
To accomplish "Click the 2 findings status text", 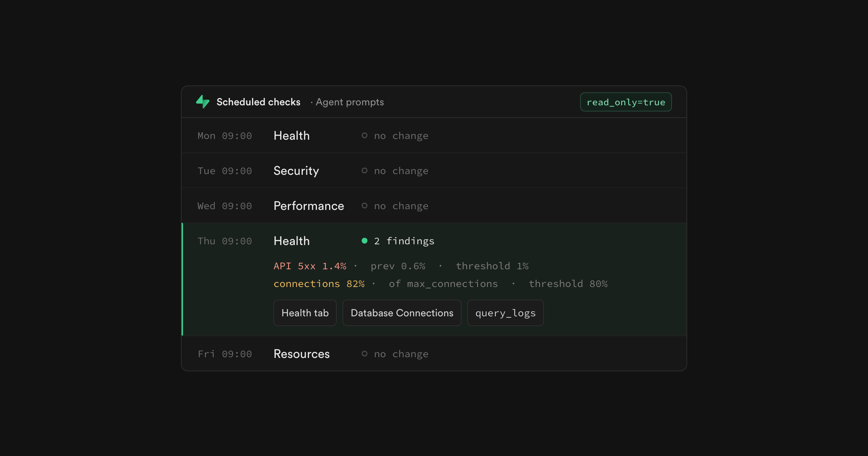I will tap(404, 241).
